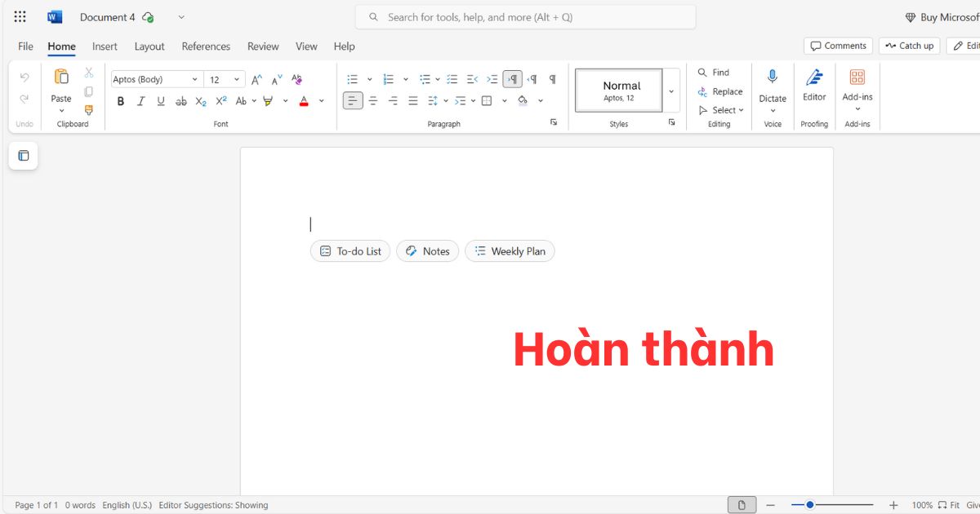Click the Weekly Plan suggestion
Viewport: 980px width, 514px height.
click(x=510, y=250)
